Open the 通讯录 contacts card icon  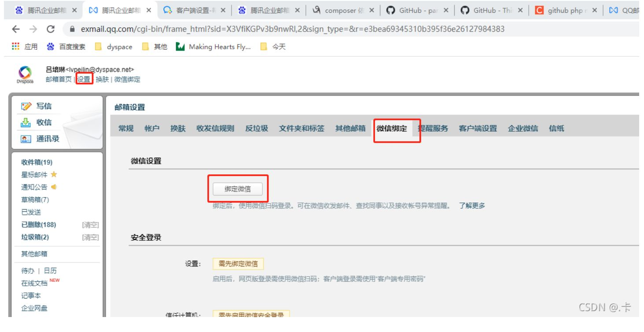click(26, 139)
